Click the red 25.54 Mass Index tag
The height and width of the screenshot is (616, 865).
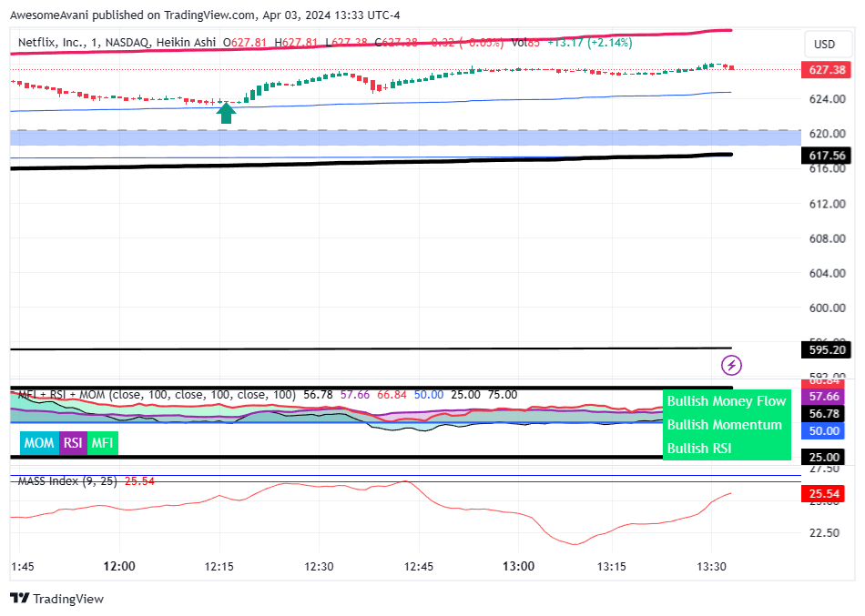[x=824, y=493]
